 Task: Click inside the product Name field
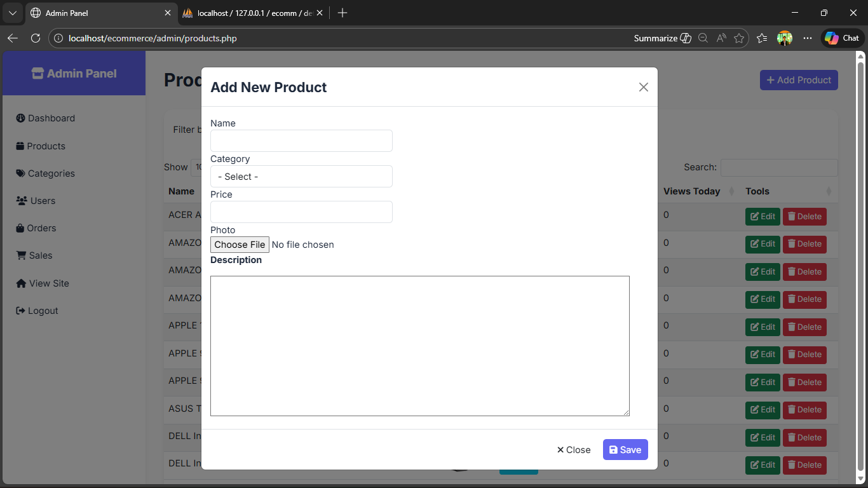tap(301, 140)
